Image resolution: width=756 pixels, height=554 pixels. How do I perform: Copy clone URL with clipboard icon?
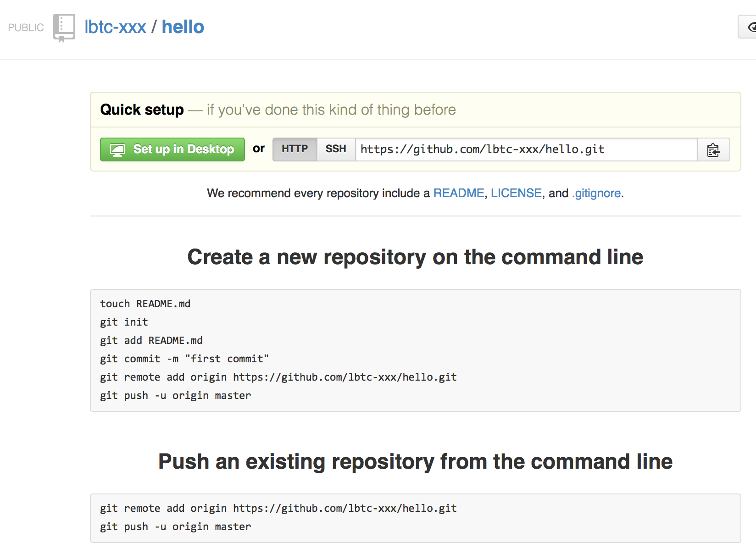click(x=713, y=150)
